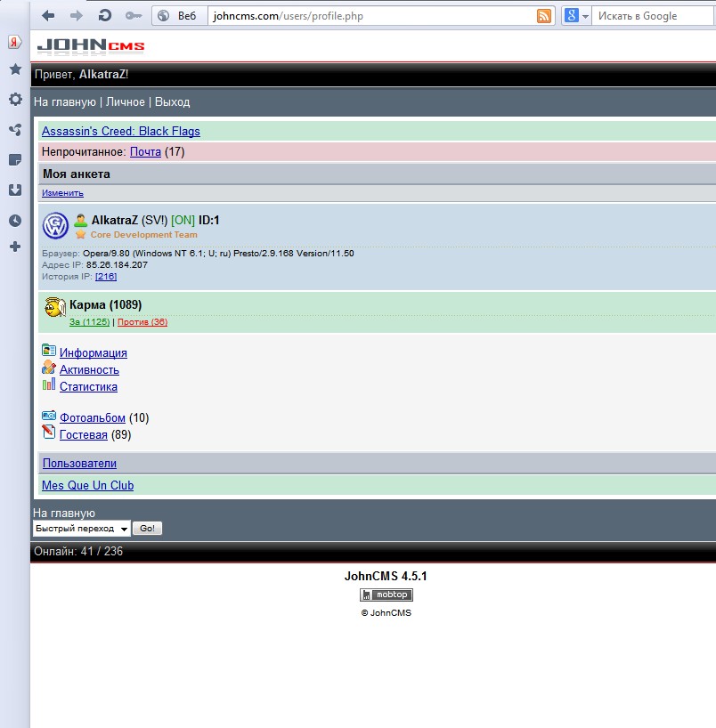Viewport: 716px width, 728px height.
Task: Go to На главную in top menu
Action: (x=65, y=101)
